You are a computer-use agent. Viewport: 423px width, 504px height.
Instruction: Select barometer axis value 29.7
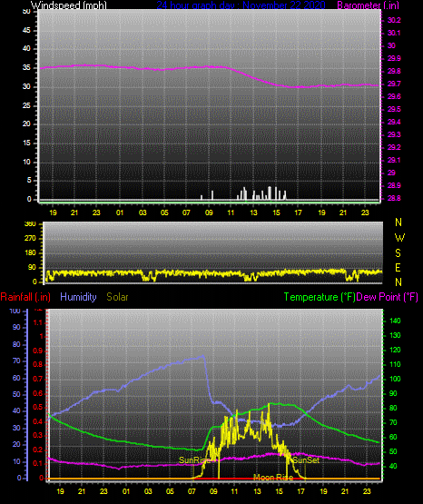394,84
